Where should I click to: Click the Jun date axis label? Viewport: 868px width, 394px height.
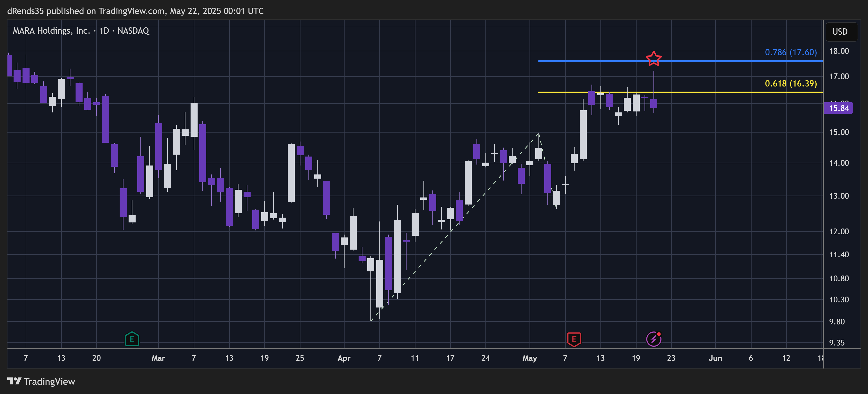pos(715,358)
